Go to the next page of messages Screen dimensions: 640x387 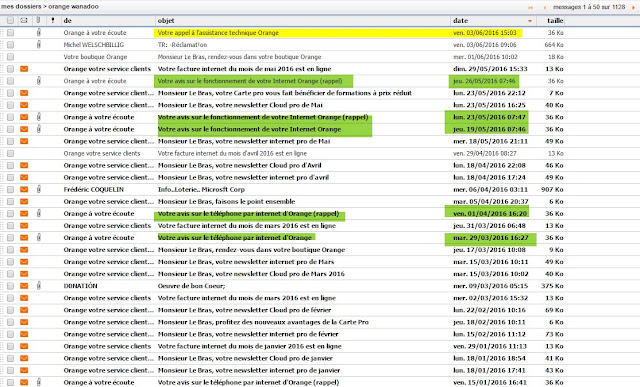pyautogui.click(x=634, y=7)
